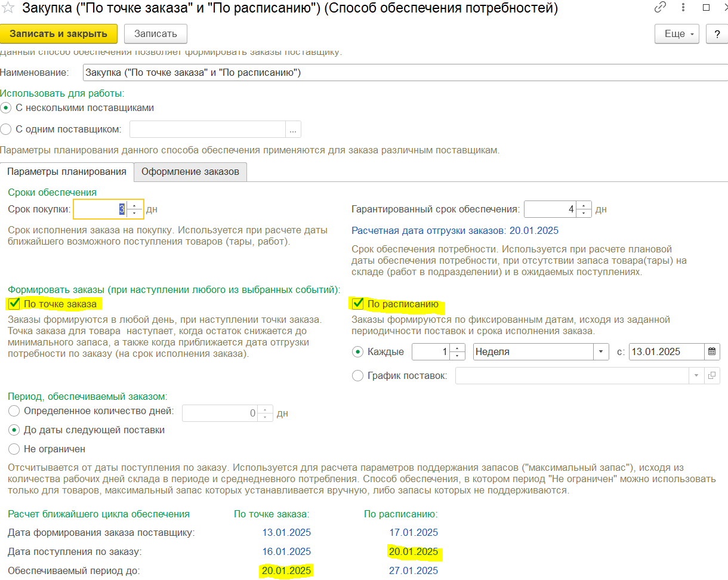Click the Записать button
The image size is (728, 580).
(156, 33)
